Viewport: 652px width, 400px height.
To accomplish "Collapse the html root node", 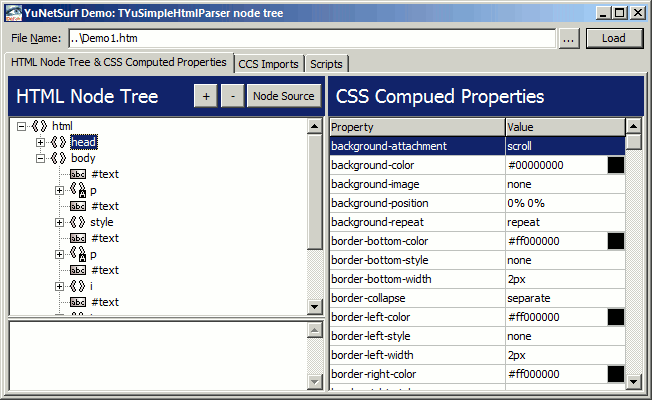I will tap(22, 126).
